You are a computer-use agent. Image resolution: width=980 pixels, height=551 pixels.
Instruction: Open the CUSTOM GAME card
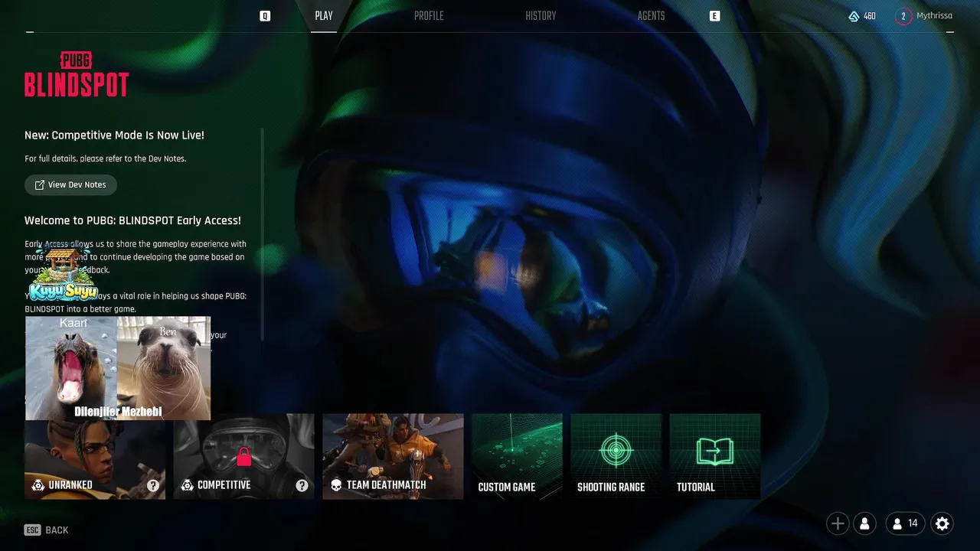[517, 456]
